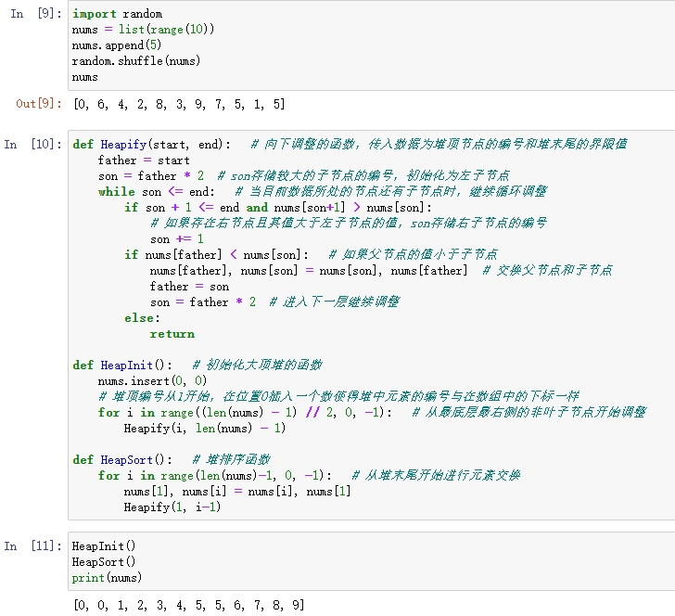Click the In [9] prompt label
Screen dimensions: 675x616
coord(36,13)
